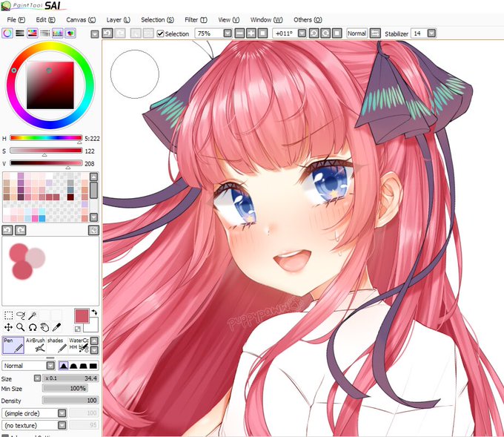Click the scratchpad clear icon
The image size is (504, 437).
(93, 230)
